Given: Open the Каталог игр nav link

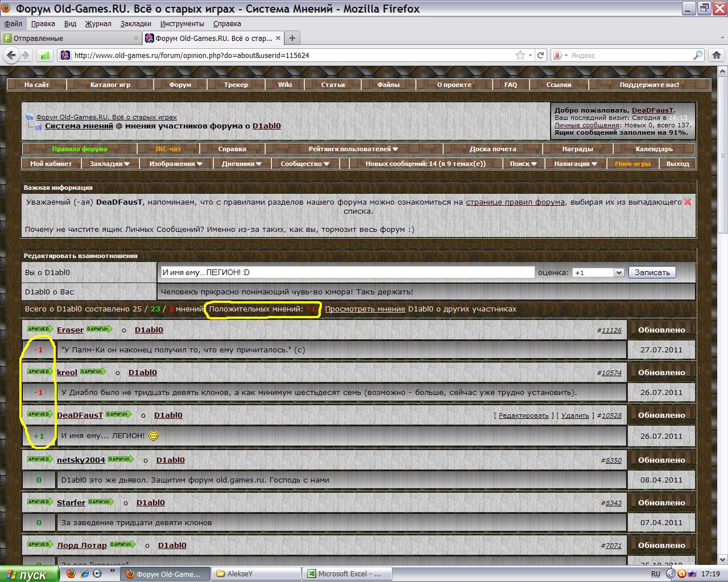Looking at the screenshot, I should (110, 85).
